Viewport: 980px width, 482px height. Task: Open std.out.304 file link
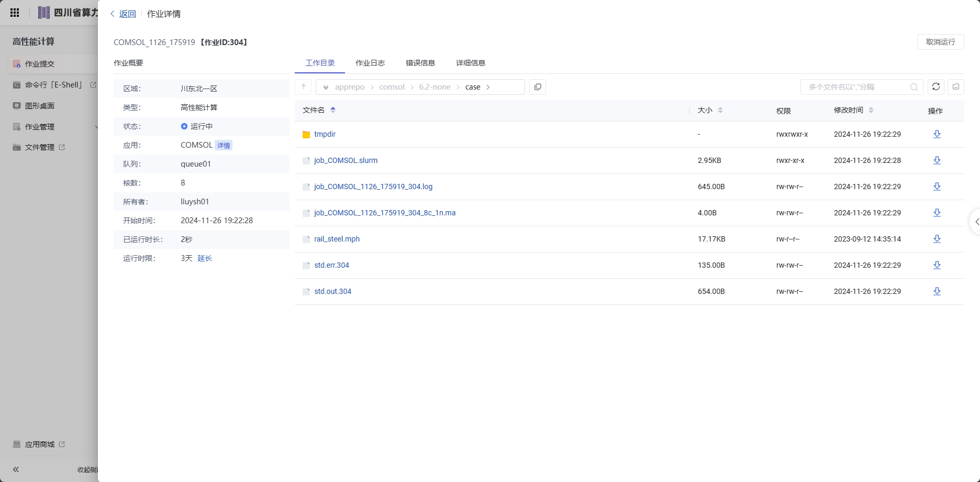tap(332, 291)
